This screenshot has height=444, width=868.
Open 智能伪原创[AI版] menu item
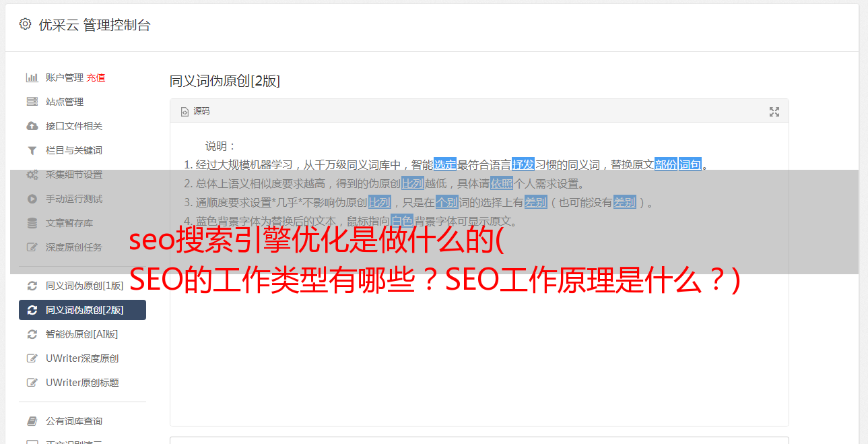click(81, 334)
